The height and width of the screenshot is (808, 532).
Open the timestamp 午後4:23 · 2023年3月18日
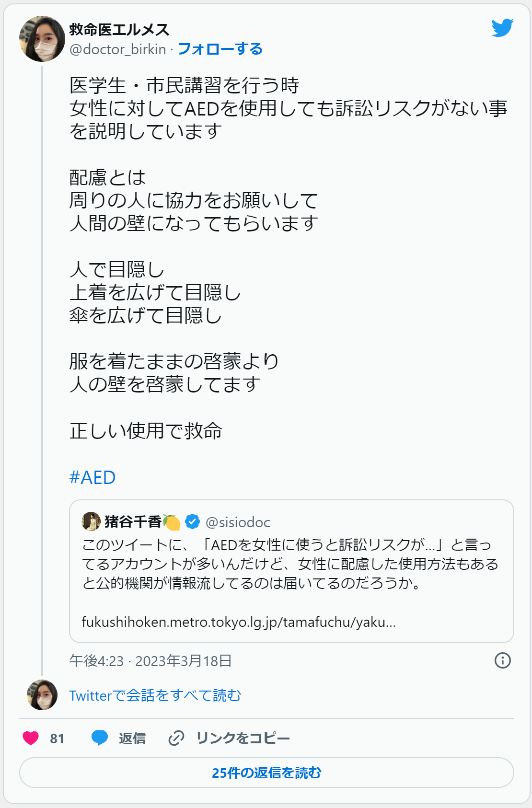(x=150, y=661)
